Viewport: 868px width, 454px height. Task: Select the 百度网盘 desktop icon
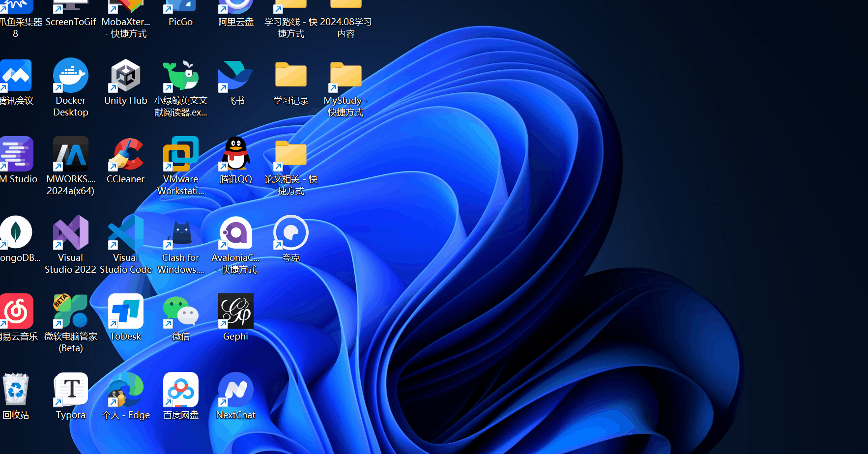click(x=181, y=390)
